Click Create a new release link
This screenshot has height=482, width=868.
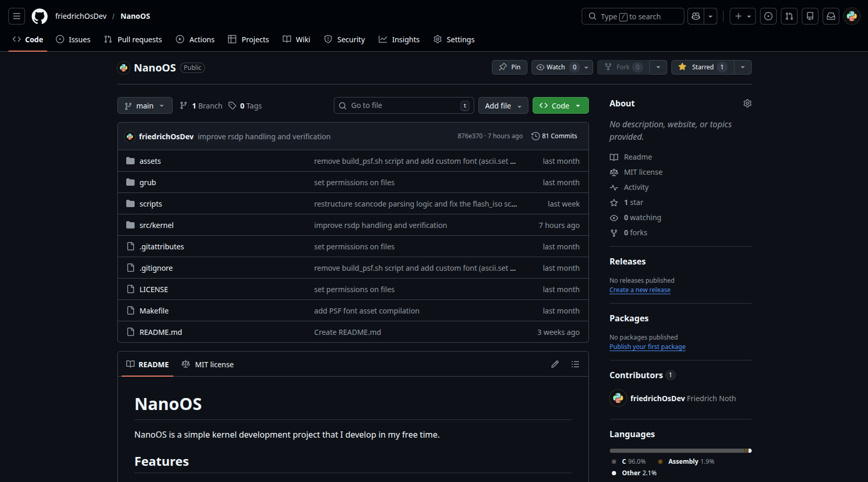pyautogui.click(x=640, y=290)
